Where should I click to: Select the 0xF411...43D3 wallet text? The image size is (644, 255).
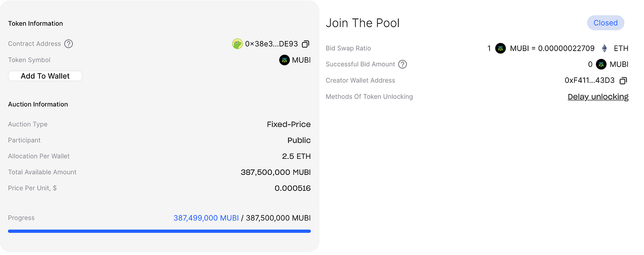pos(590,81)
